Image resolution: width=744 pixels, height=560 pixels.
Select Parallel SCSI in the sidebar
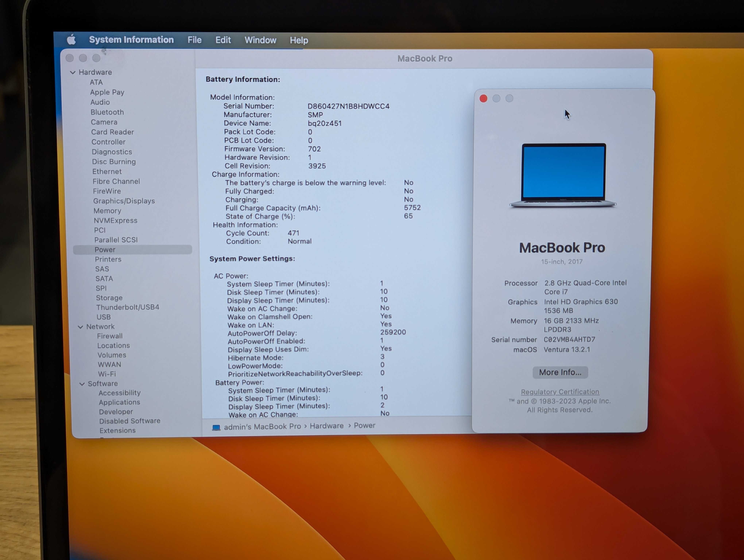coord(116,240)
